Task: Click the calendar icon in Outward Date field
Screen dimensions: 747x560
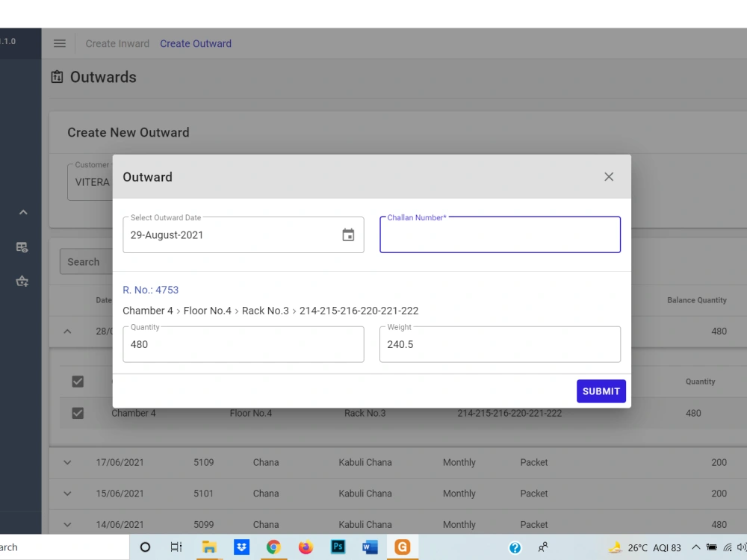Action: (x=348, y=234)
